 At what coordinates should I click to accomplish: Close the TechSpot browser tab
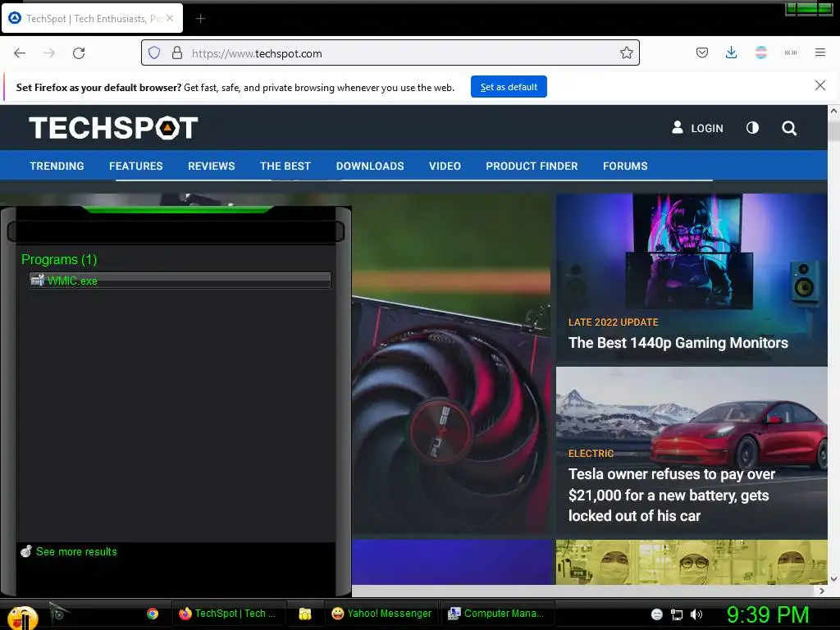(x=170, y=18)
